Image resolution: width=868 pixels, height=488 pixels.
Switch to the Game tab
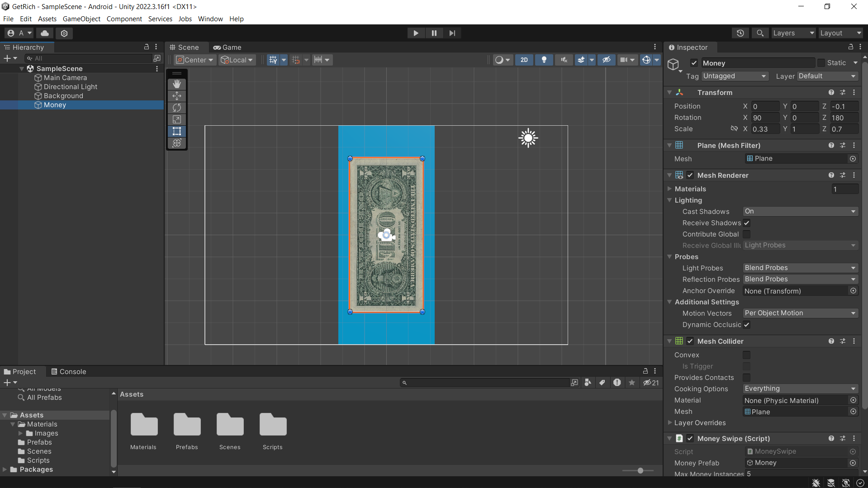coord(228,47)
